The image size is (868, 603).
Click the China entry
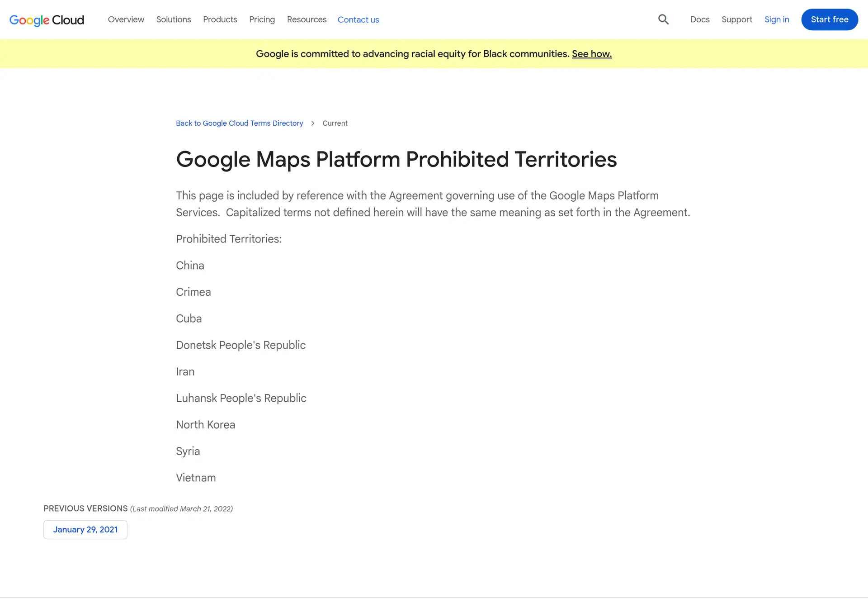click(190, 266)
